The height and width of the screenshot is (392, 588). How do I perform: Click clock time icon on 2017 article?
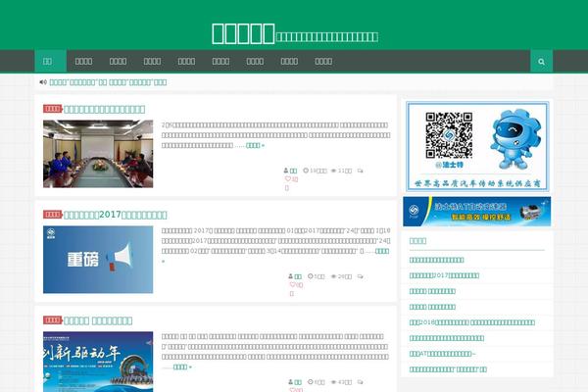[310, 276]
